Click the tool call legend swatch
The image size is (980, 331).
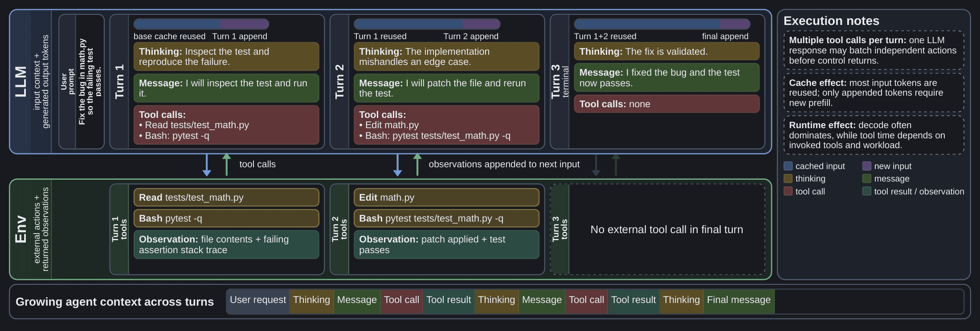point(788,191)
